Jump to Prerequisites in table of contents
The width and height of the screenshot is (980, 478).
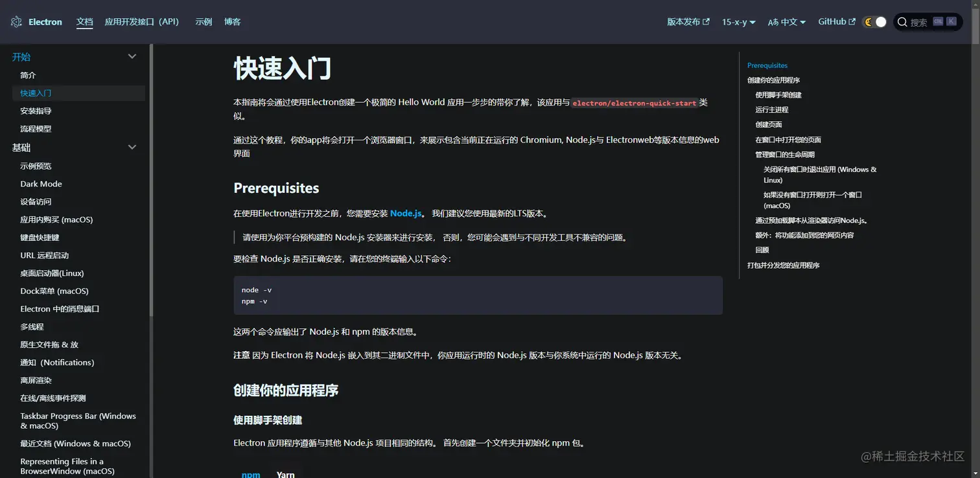(767, 65)
